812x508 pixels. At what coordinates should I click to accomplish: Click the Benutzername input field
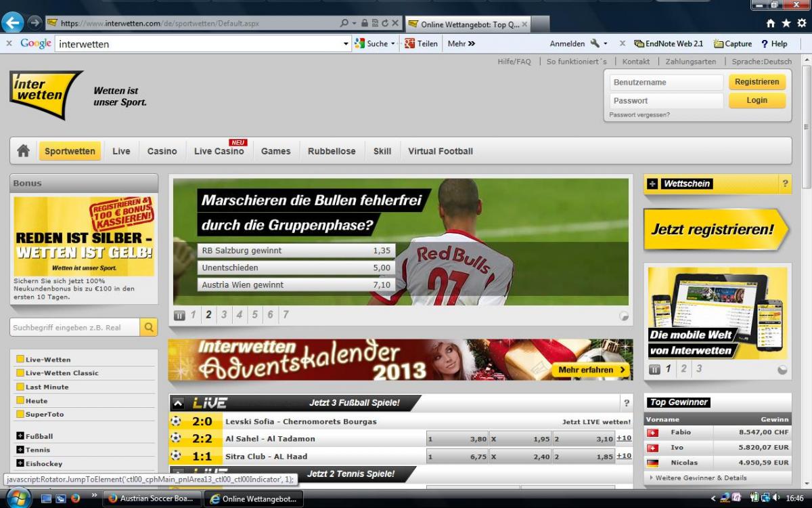[x=667, y=83]
